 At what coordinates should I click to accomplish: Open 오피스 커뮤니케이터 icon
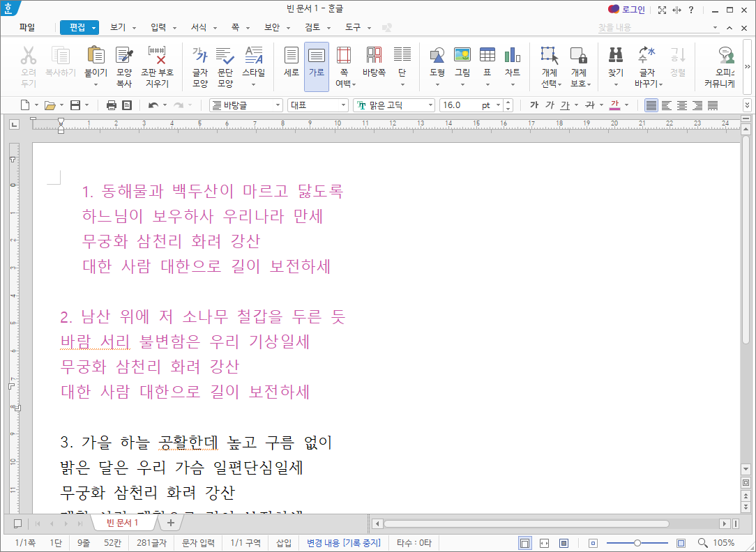(725, 55)
